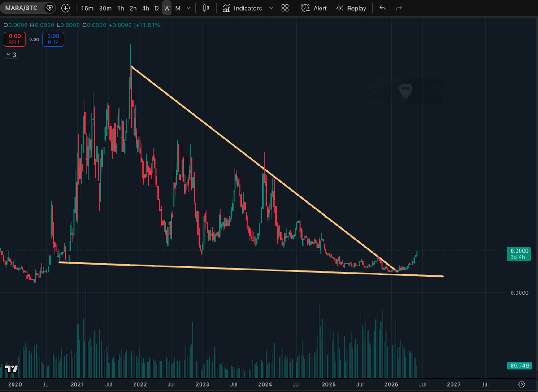Click the 2020 label on the time axis
This screenshot has width=538, height=392.
[x=14, y=384]
